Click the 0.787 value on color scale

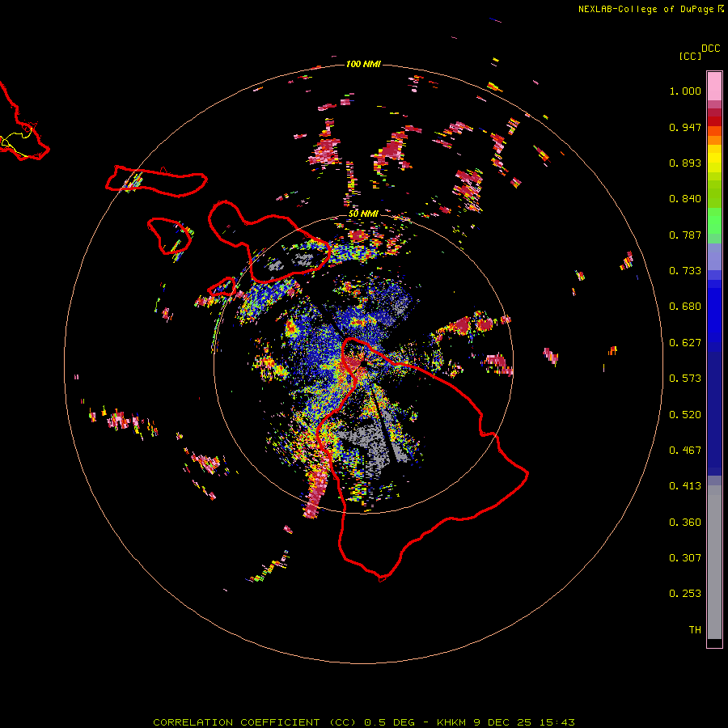pos(685,235)
